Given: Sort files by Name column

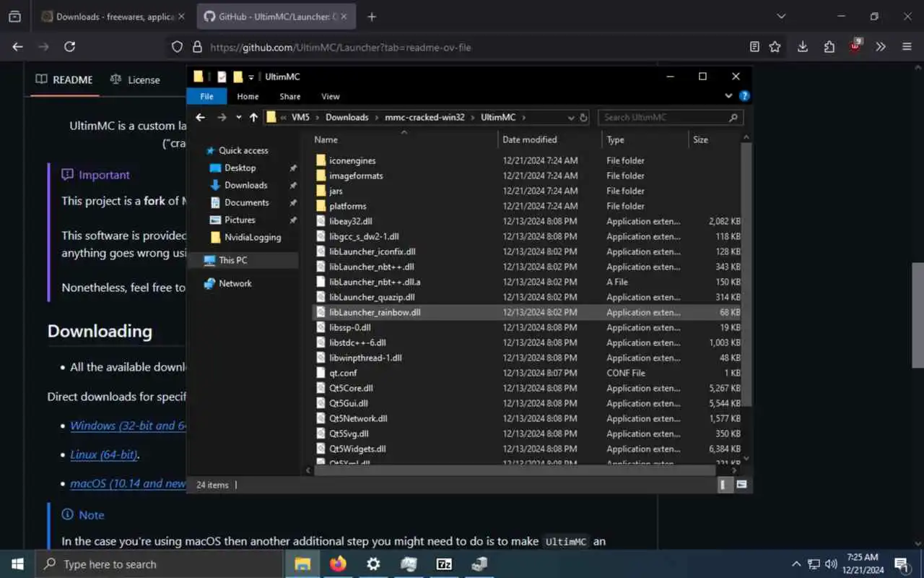Looking at the screenshot, I should pyautogui.click(x=404, y=139).
